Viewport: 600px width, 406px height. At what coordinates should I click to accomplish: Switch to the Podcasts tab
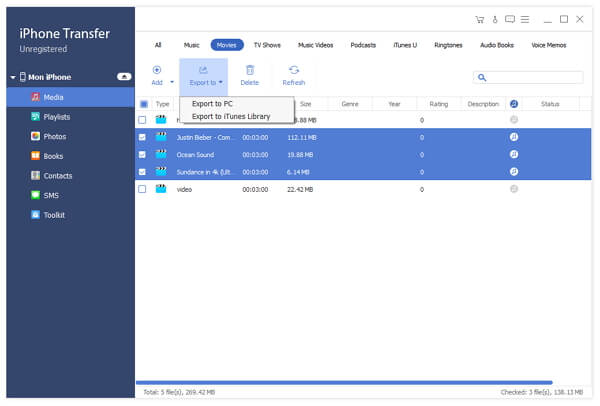[x=363, y=45]
